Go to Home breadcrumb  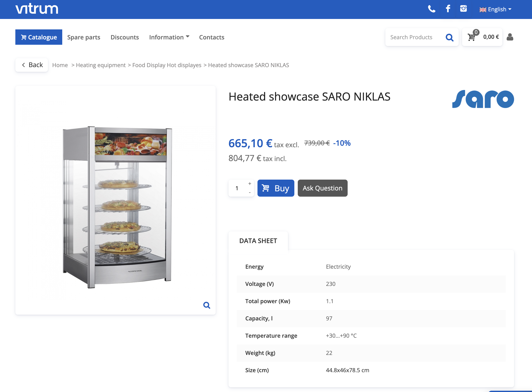(x=60, y=65)
